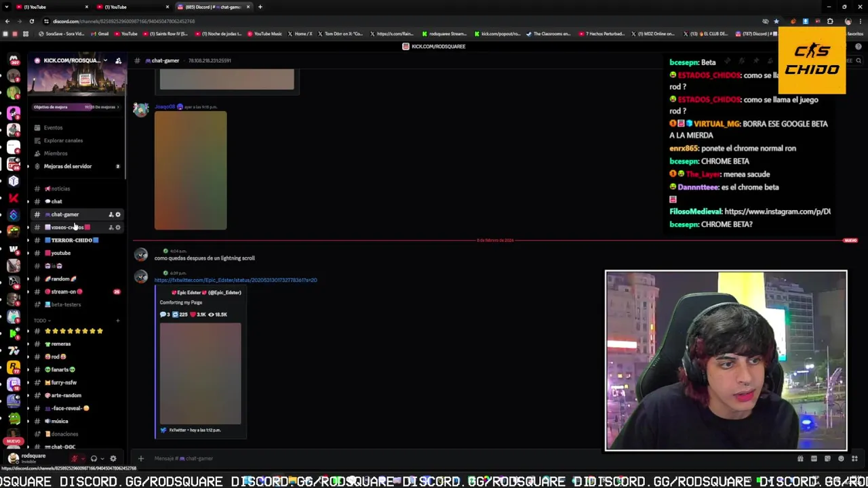
Task: Open the Gmail bookmark
Action: 99,34
